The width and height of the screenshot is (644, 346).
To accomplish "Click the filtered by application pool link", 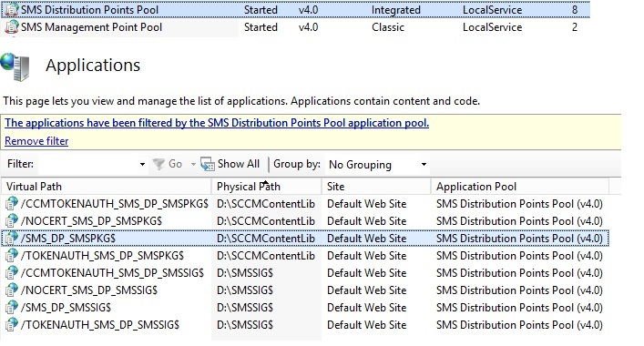I will tap(217, 123).
